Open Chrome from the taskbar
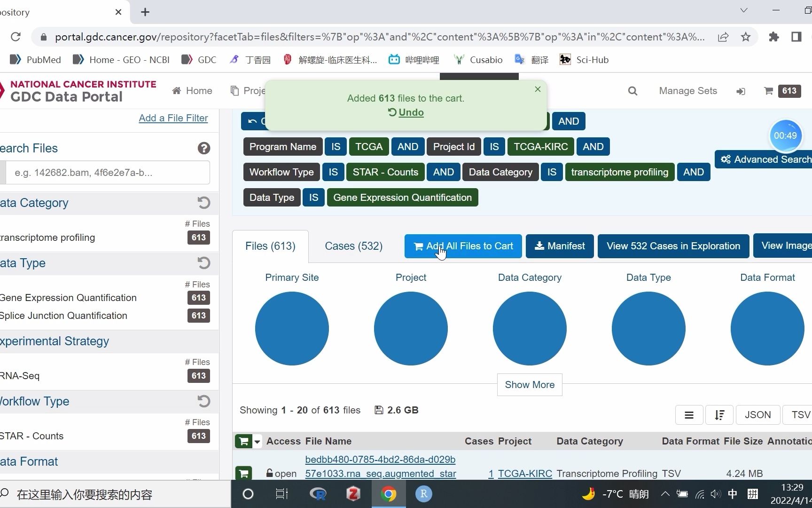Image resolution: width=812 pixels, height=508 pixels. 388,494
